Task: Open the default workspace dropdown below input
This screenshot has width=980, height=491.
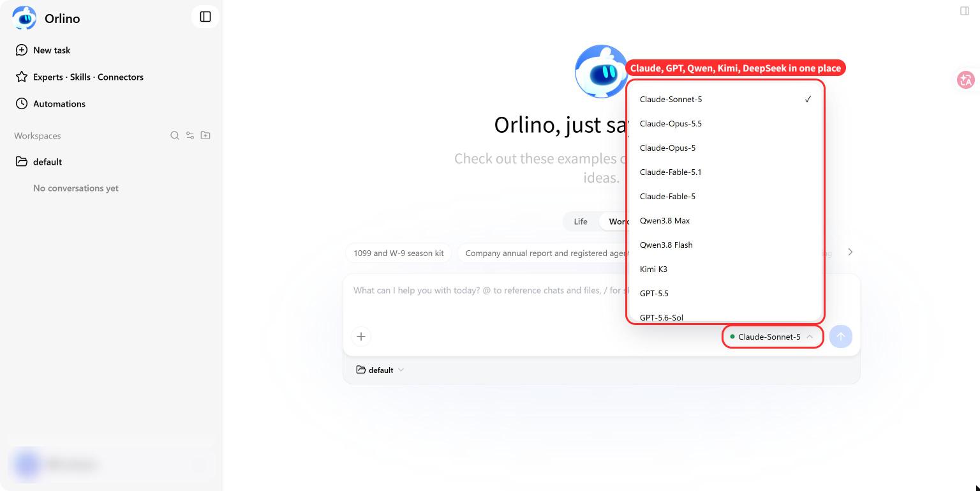Action: pyautogui.click(x=380, y=370)
